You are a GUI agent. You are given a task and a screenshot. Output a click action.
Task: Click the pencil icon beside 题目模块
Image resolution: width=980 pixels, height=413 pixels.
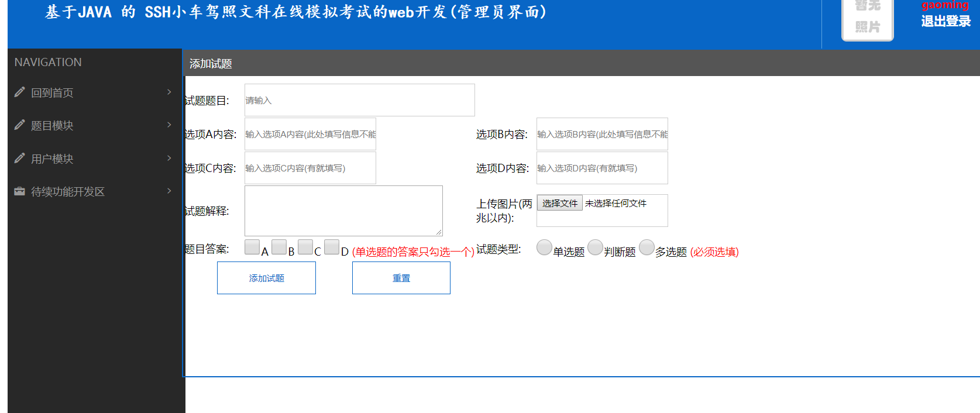point(19,125)
